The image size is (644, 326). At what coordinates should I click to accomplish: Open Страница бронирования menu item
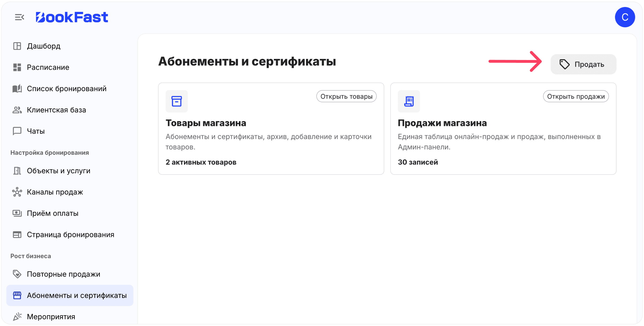[x=70, y=235]
